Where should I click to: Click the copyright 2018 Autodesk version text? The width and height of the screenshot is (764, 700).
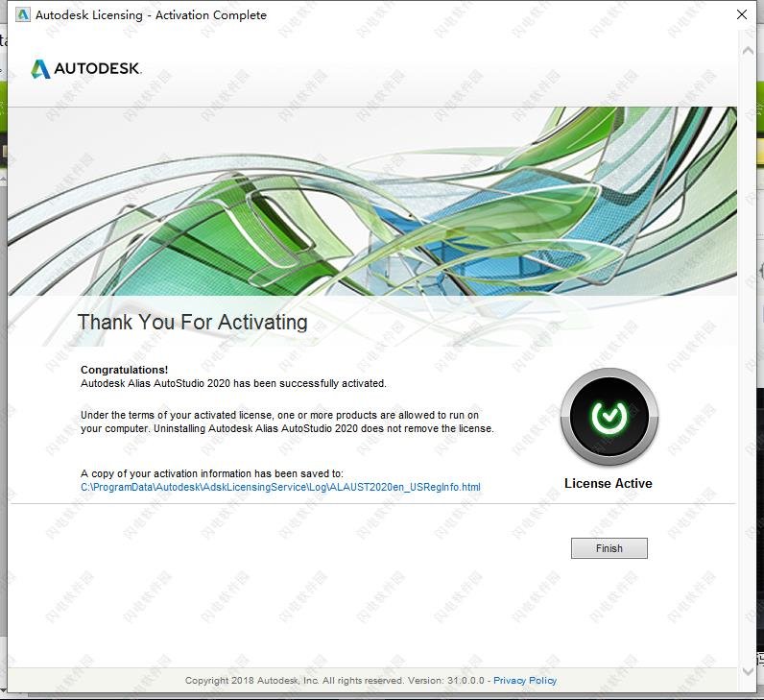coord(335,680)
